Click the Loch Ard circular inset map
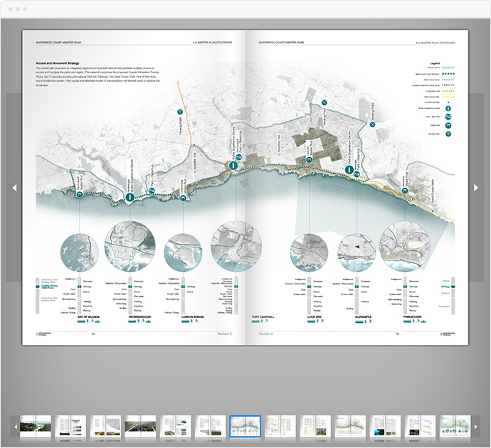The image size is (491, 448). tap(309, 252)
